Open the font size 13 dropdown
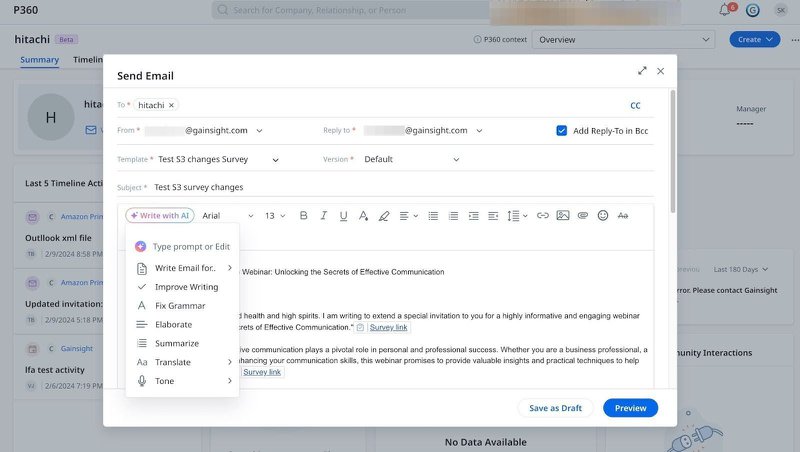Viewport: 800px width, 452px height. [x=275, y=216]
